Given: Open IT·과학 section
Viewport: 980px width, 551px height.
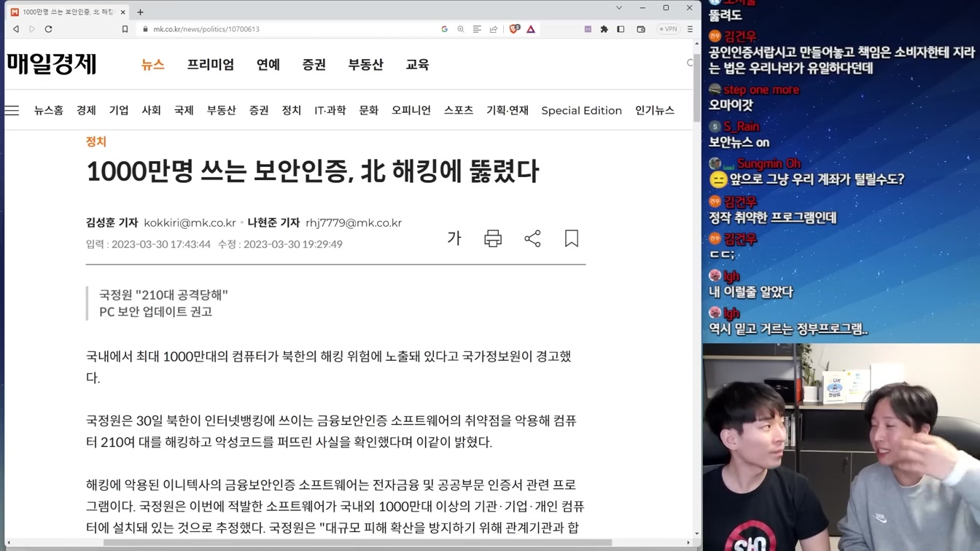Looking at the screenshot, I should [x=330, y=111].
